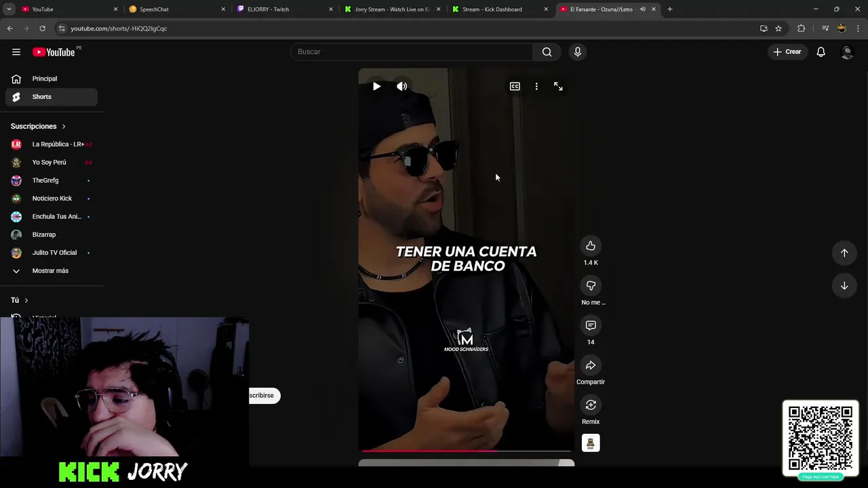Click the Buscar search field
This screenshot has width=868, height=488.
coord(412,52)
